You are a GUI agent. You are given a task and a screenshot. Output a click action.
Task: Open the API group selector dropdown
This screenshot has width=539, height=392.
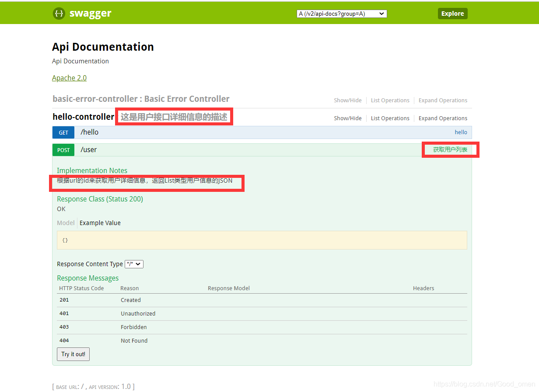coord(342,14)
